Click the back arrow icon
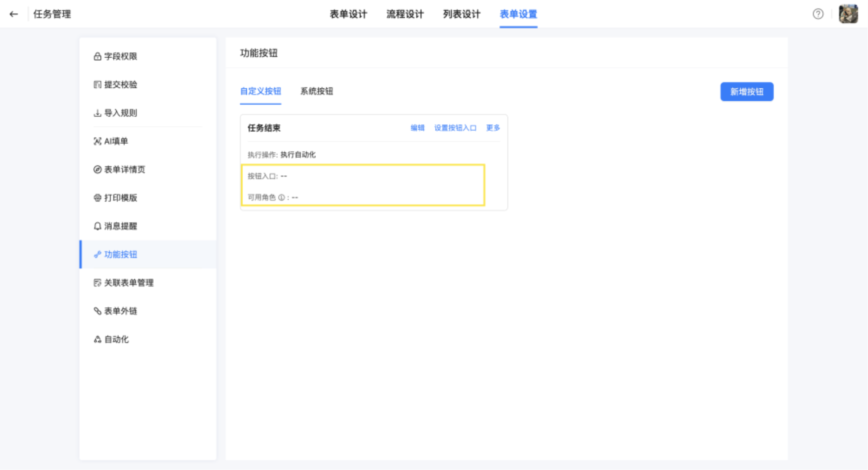This screenshot has width=868, height=470. (x=14, y=14)
